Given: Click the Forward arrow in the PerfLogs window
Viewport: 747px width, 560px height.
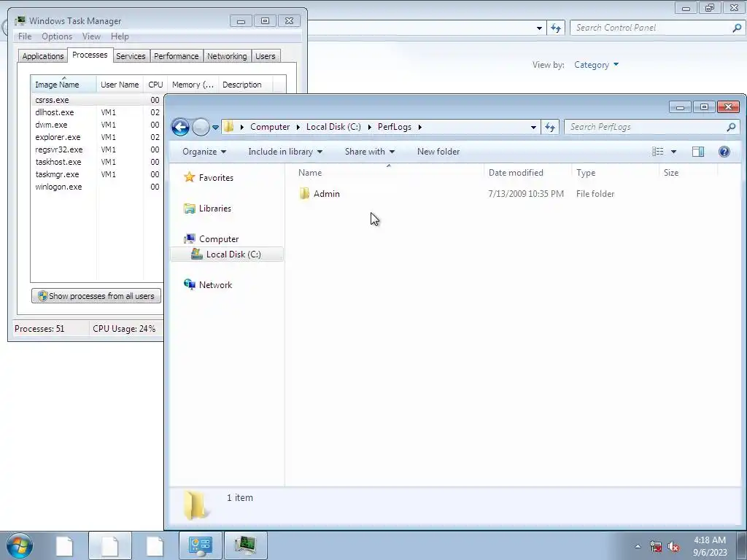Looking at the screenshot, I should coord(201,127).
